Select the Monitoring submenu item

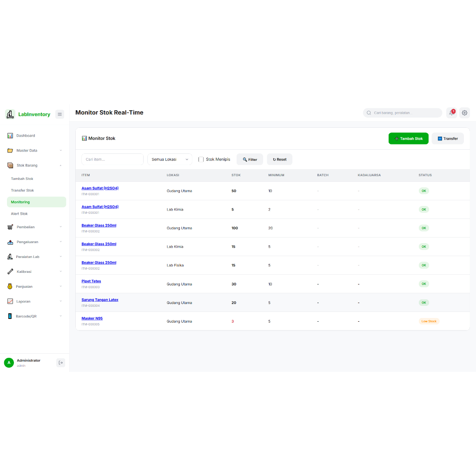(x=36, y=202)
